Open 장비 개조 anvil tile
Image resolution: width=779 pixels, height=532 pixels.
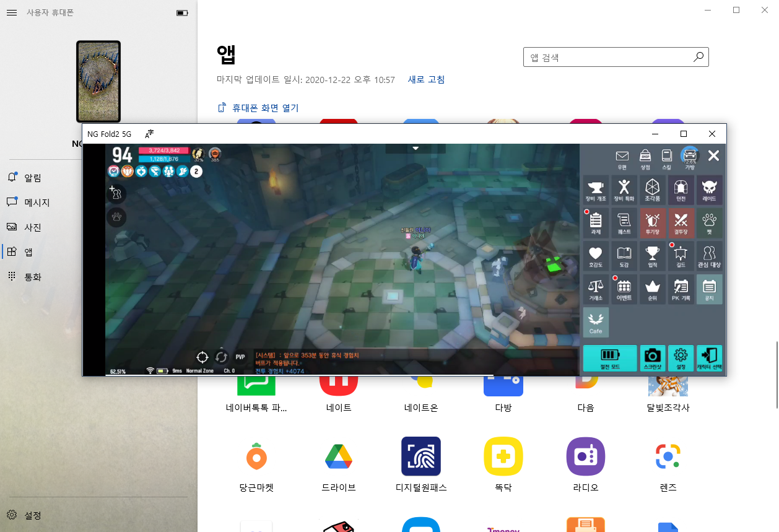tap(596, 190)
